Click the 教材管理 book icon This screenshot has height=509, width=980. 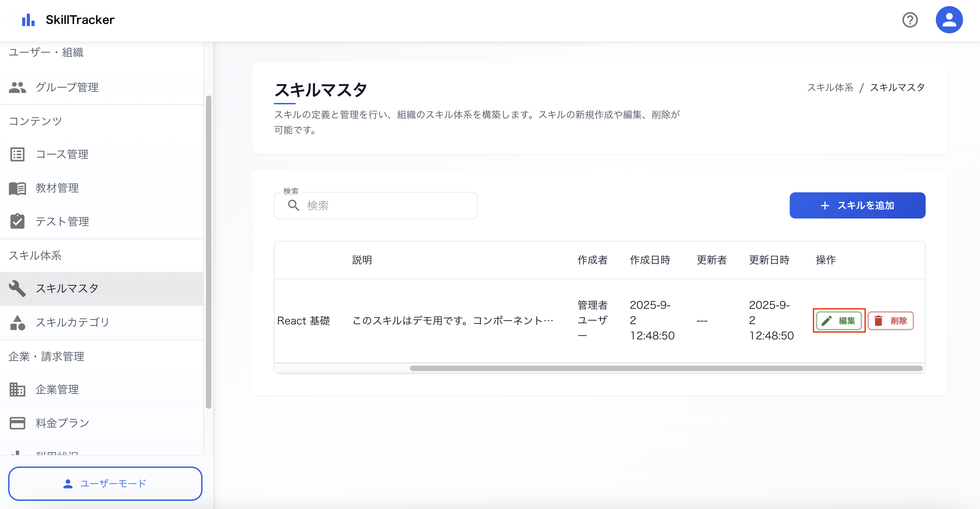click(x=17, y=188)
